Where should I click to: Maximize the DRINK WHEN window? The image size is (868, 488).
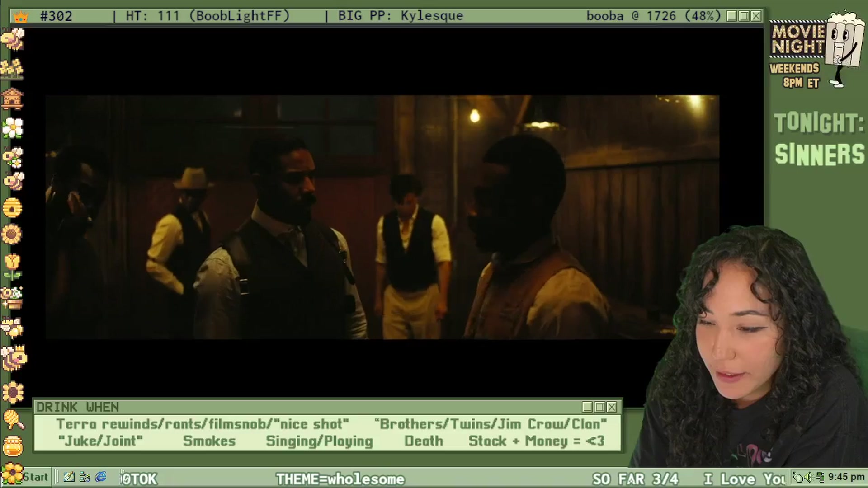click(599, 407)
